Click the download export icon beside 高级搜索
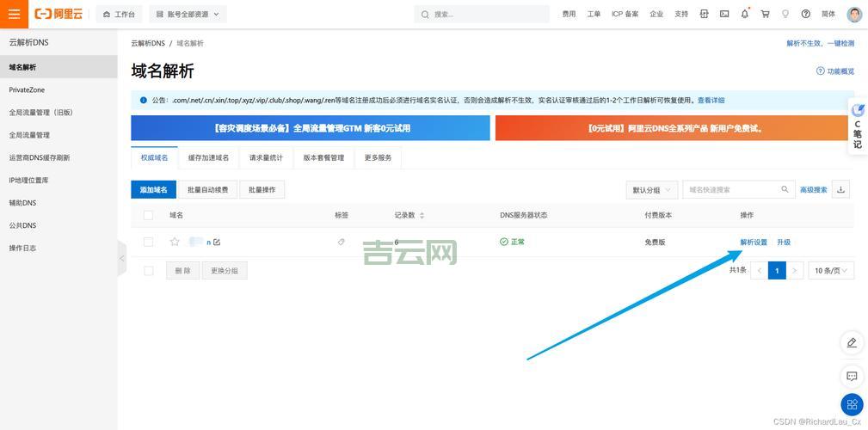Viewport: 868px width, 430px height. coord(840,189)
